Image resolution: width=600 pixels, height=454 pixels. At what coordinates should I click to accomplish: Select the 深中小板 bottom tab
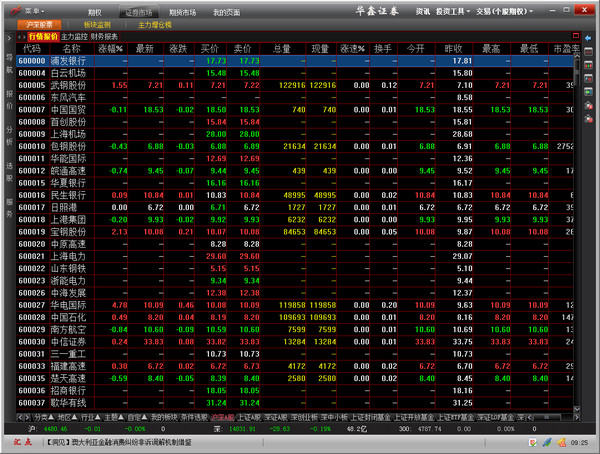[x=334, y=417]
